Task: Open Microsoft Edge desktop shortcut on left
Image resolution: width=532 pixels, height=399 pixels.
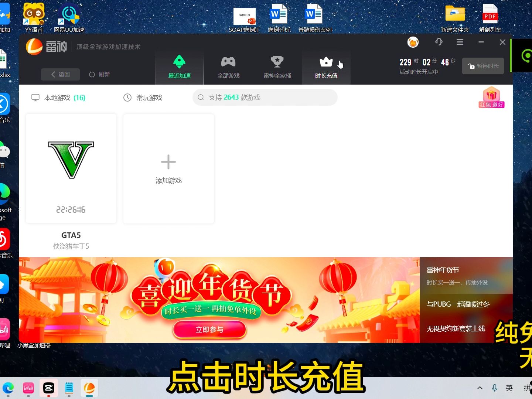Action: [x=4, y=201]
